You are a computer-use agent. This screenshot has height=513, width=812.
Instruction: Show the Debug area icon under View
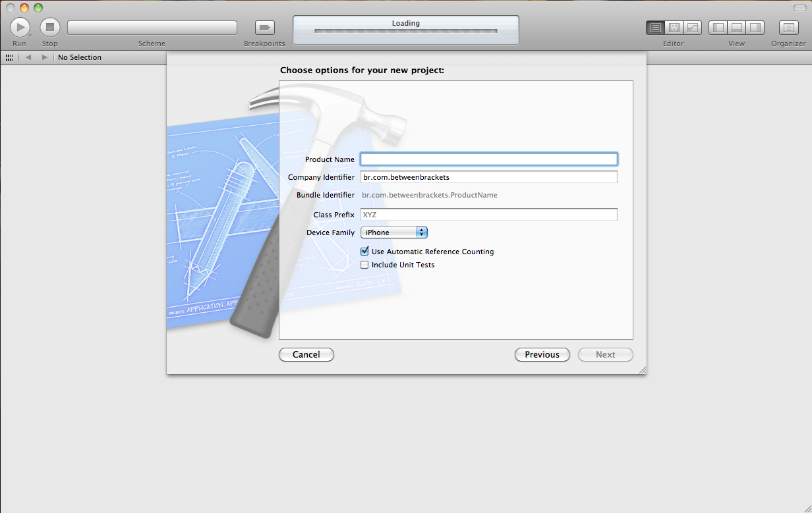(x=736, y=27)
